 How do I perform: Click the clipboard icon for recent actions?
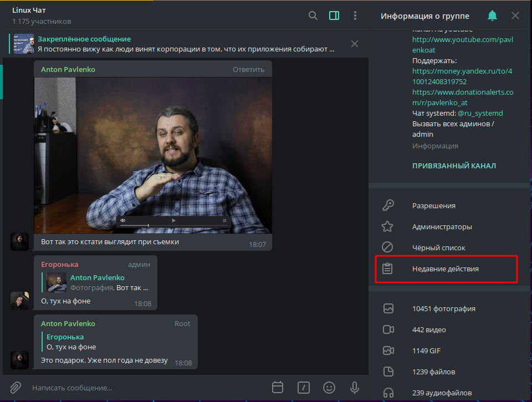tap(387, 269)
